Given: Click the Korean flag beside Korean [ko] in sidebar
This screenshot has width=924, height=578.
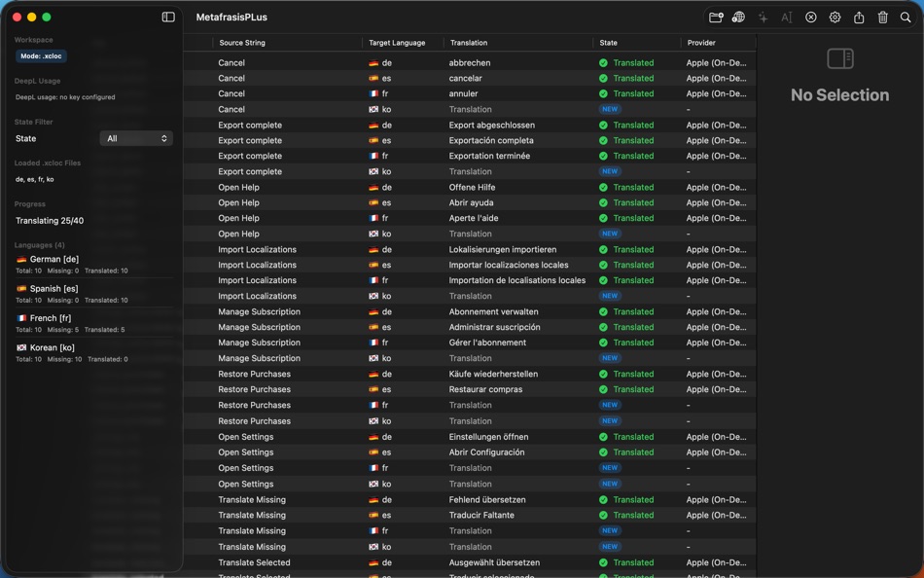Looking at the screenshot, I should tap(21, 347).
